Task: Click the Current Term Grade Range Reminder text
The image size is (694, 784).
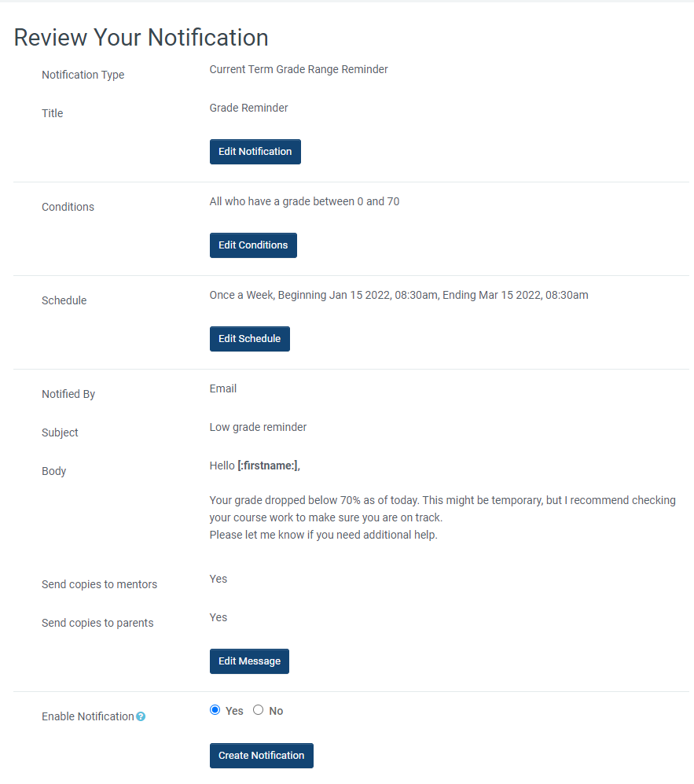Action: point(299,69)
